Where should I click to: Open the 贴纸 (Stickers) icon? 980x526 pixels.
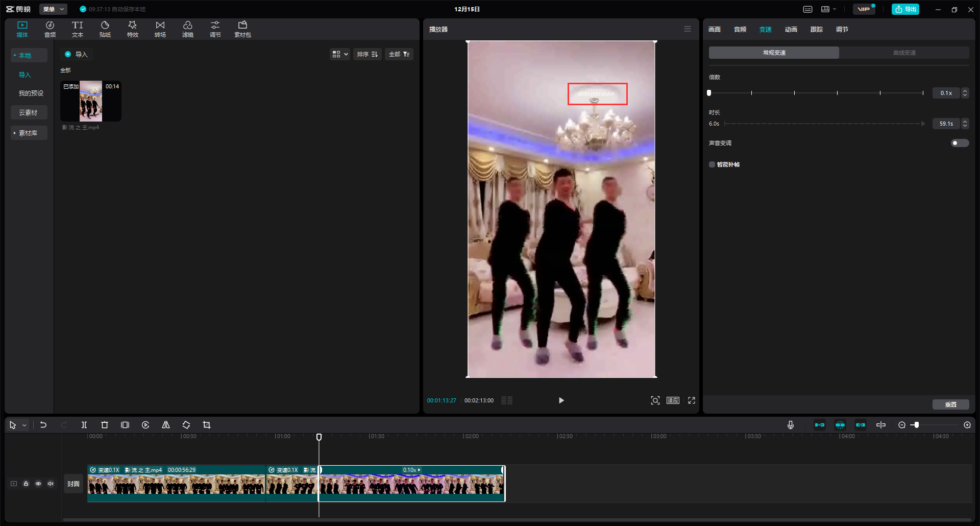click(x=105, y=29)
